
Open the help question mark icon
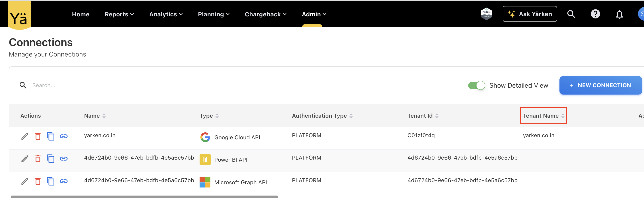[x=595, y=14]
